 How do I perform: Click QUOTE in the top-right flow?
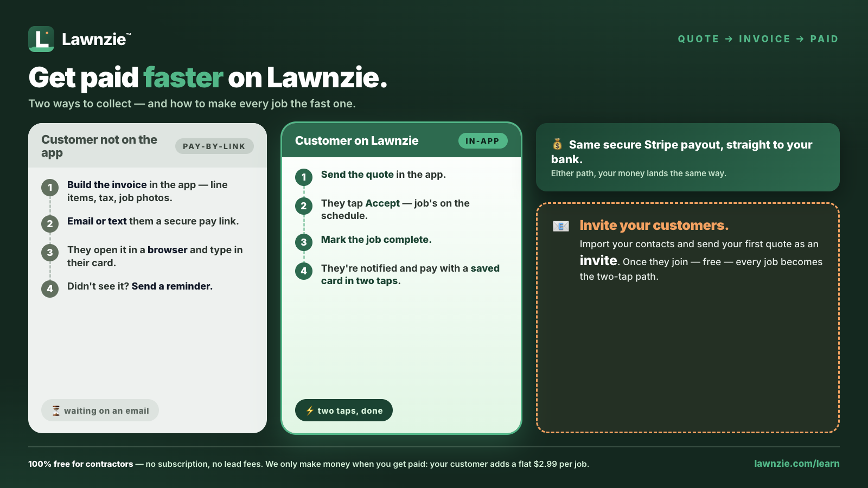click(x=699, y=39)
